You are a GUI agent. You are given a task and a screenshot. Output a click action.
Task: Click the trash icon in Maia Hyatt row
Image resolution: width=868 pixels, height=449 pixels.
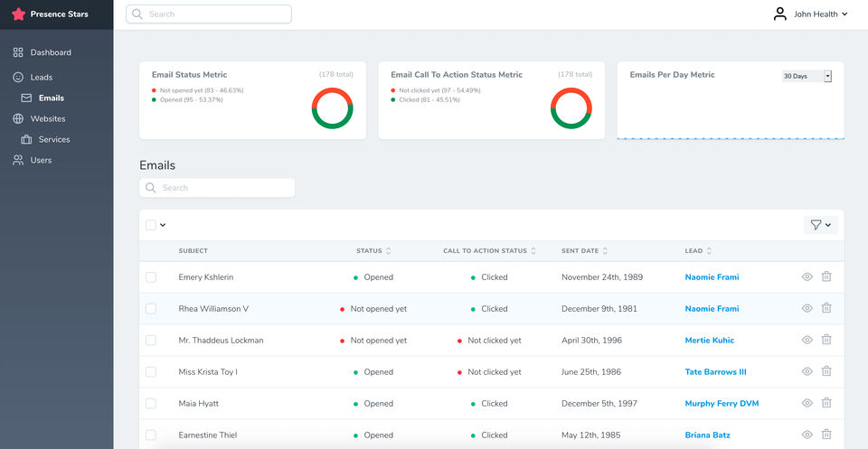tap(826, 403)
